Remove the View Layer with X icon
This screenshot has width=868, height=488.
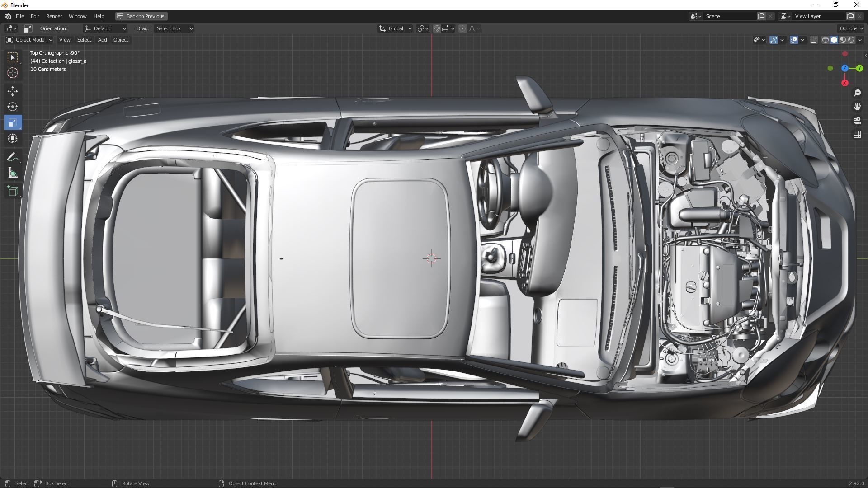tap(859, 16)
